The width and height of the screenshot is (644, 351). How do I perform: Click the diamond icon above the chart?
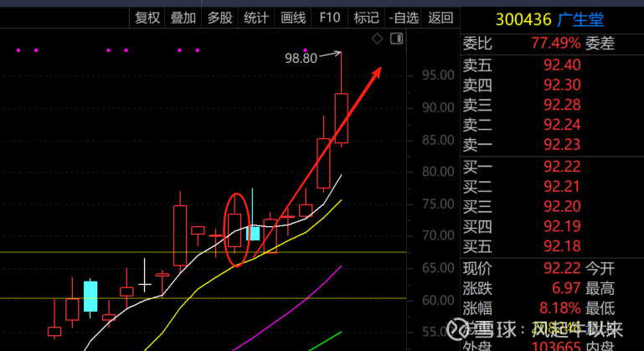coord(377,39)
